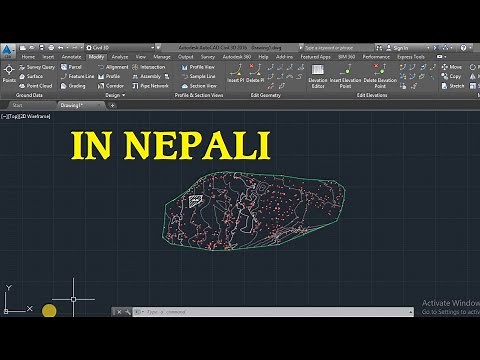Switch to the Home ribbon tab
Screen dimensions: 480x360
pyautogui.click(x=28, y=57)
